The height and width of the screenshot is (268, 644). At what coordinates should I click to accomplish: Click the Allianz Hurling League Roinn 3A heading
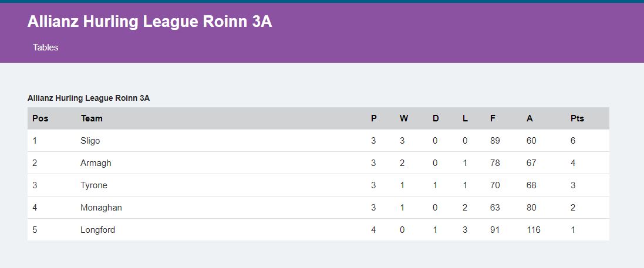pyautogui.click(x=150, y=22)
